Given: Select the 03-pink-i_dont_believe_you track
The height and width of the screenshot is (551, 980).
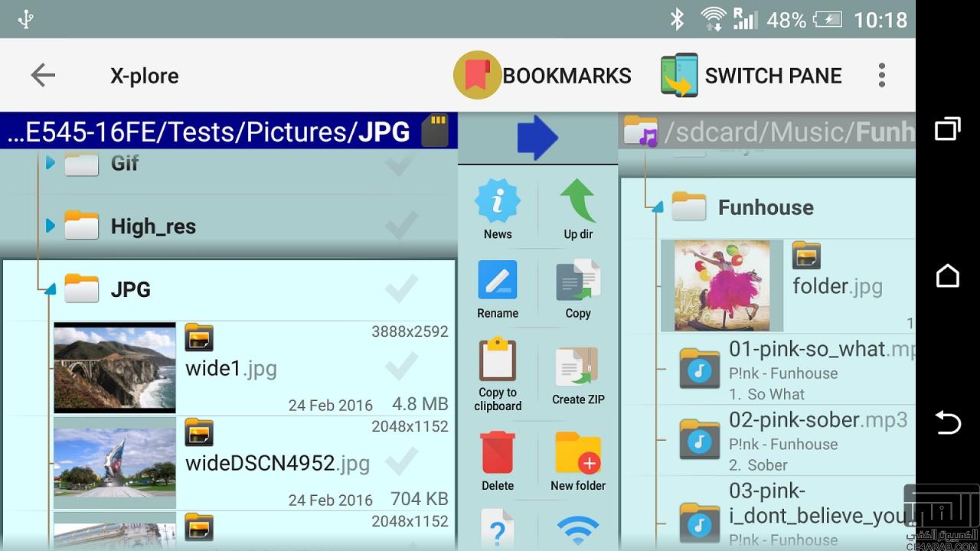Looking at the screenshot, I should pyautogui.click(x=819, y=503).
